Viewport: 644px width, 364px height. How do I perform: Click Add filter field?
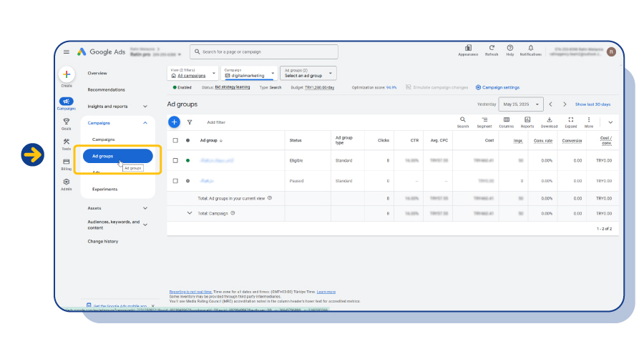[x=216, y=122]
